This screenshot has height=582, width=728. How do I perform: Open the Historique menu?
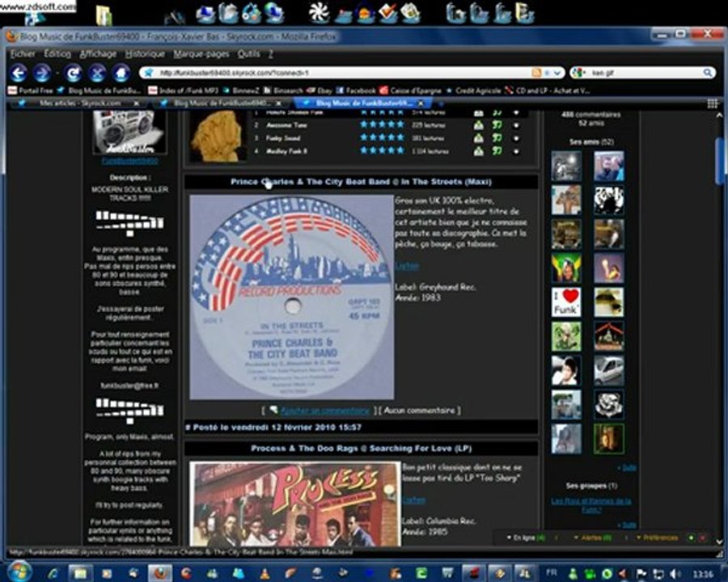tap(145, 54)
